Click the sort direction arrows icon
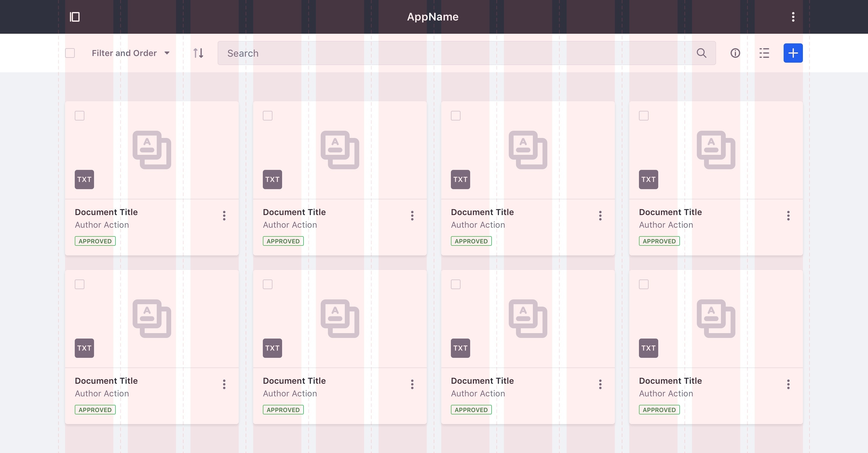The width and height of the screenshot is (868, 453). [198, 53]
